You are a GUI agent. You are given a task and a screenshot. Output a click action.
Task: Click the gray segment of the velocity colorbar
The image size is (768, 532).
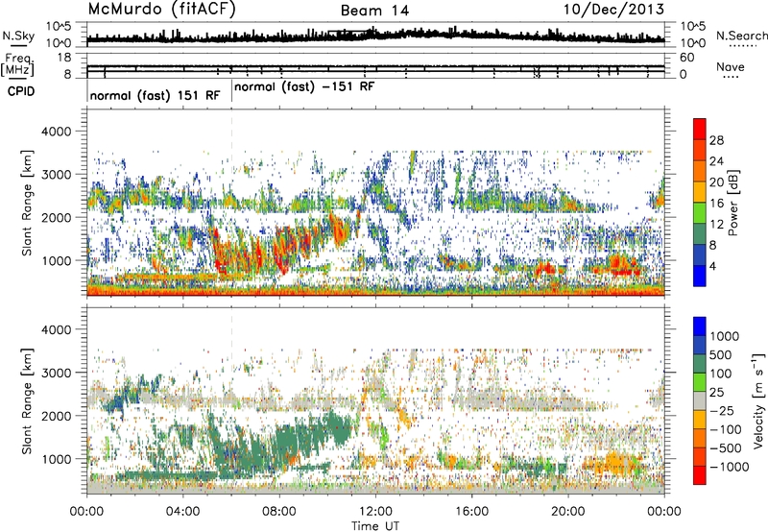(x=700, y=401)
